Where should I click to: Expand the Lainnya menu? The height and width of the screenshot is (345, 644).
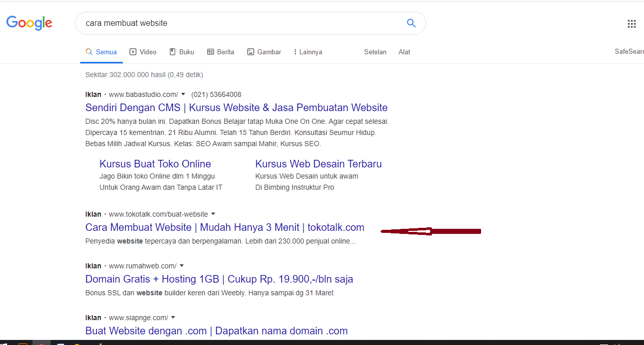click(308, 52)
